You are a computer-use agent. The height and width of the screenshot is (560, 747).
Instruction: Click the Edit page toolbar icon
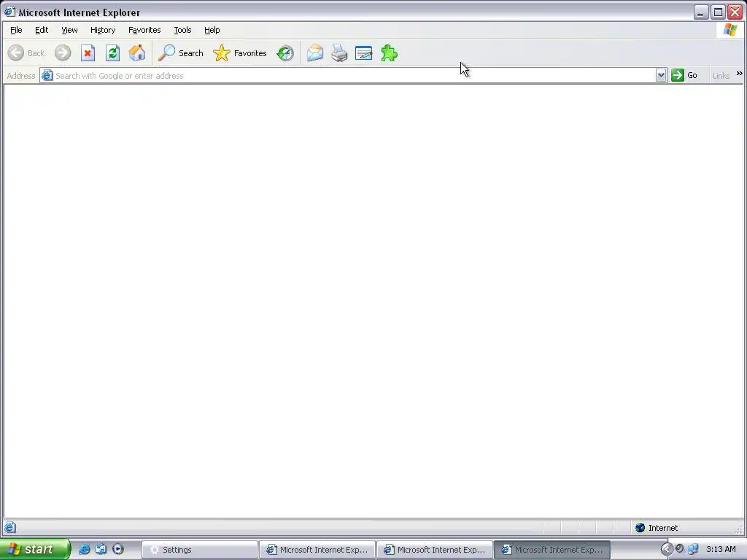364,52
